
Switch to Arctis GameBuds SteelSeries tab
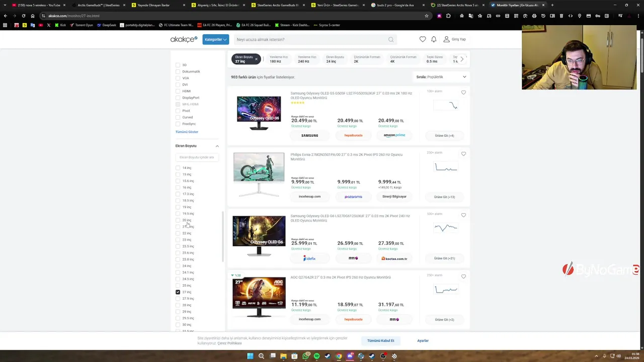click(x=99, y=5)
